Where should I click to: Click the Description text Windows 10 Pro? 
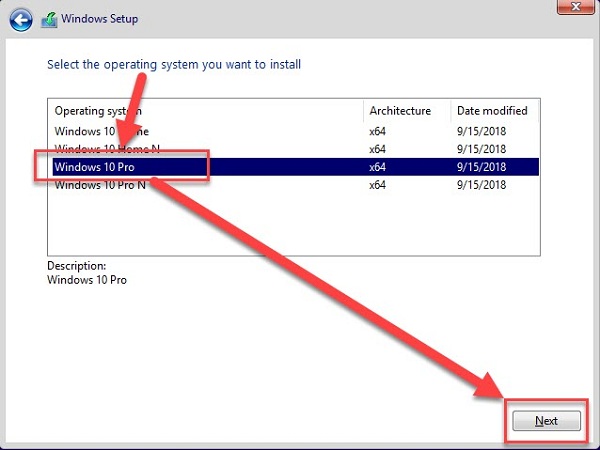click(87, 280)
